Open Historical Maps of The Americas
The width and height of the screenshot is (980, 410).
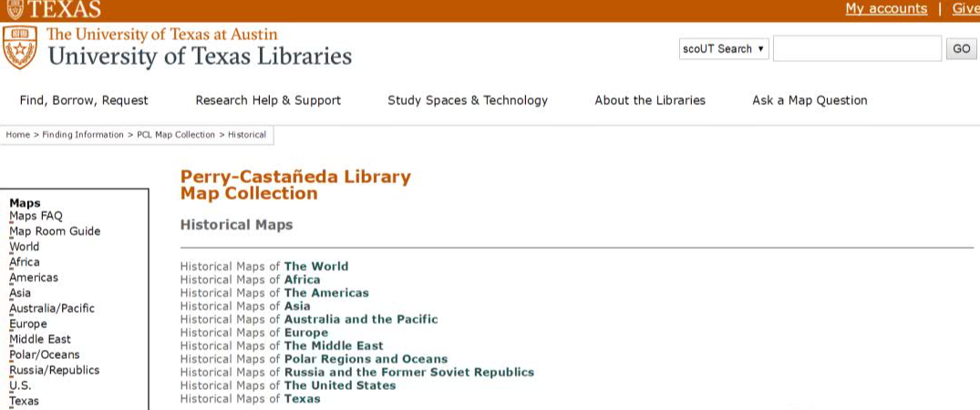pyautogui.click(x=326, y=292)
